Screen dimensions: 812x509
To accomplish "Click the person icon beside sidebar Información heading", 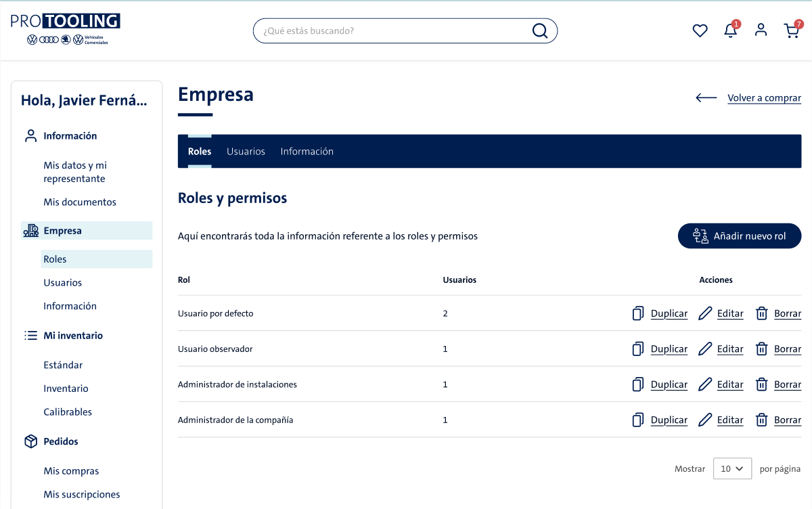I will (30, 135).
